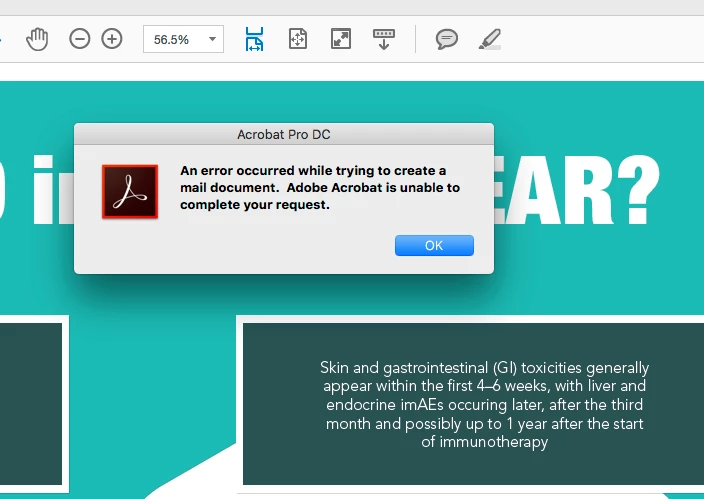
Task: Click the Acrobat Pro DC dialog title
Action: (x=284, y=134)
